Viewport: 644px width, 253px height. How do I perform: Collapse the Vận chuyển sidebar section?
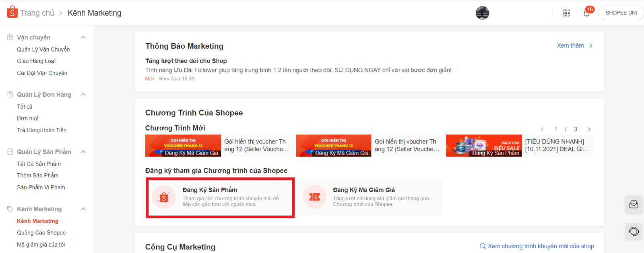click(x=83, y=37)
